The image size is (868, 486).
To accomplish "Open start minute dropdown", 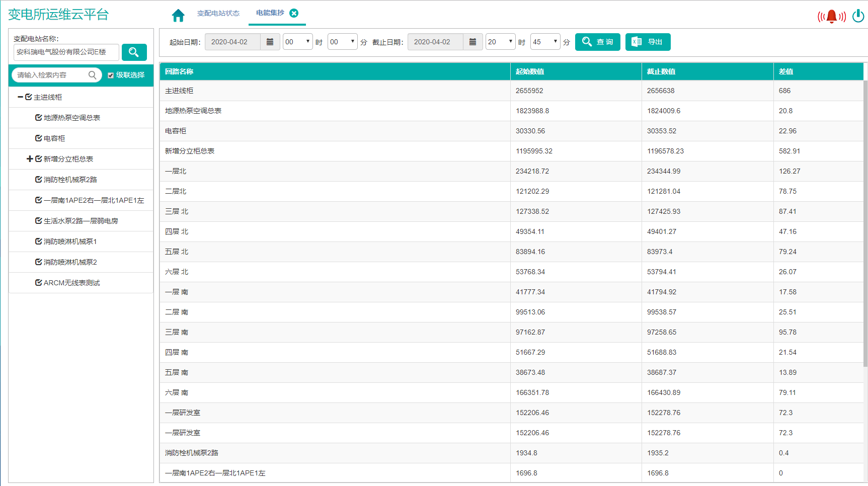I will click(343, 42).
